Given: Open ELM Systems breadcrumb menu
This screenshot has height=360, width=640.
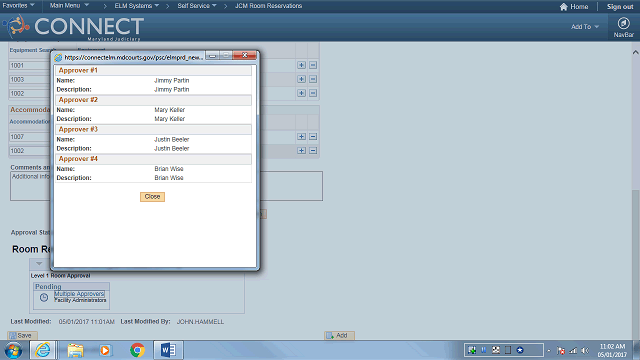Looking at the screenshot, I should click(136, 6).
